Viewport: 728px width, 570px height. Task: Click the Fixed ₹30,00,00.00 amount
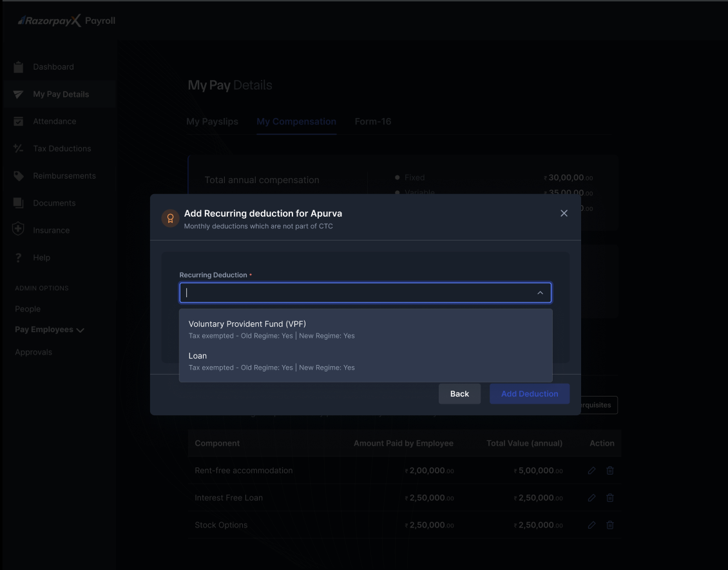tap(568, 177)
